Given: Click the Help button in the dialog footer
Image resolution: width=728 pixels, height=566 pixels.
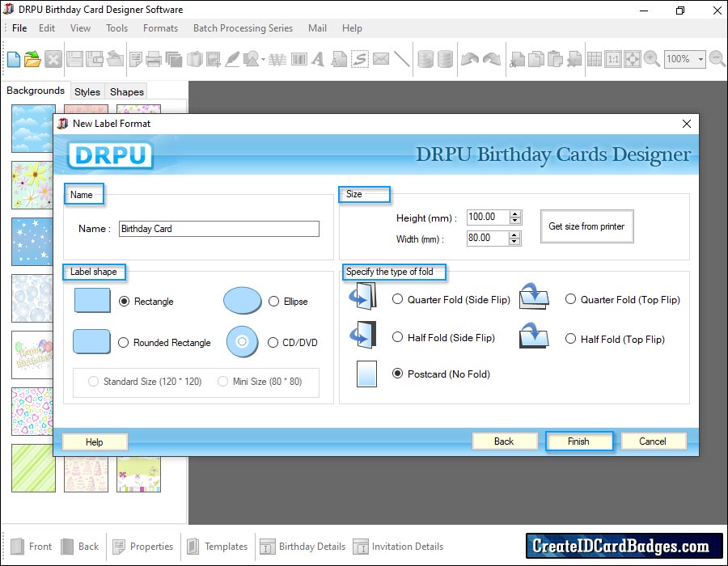Looking at the screenshot, I should coord(95,442).
